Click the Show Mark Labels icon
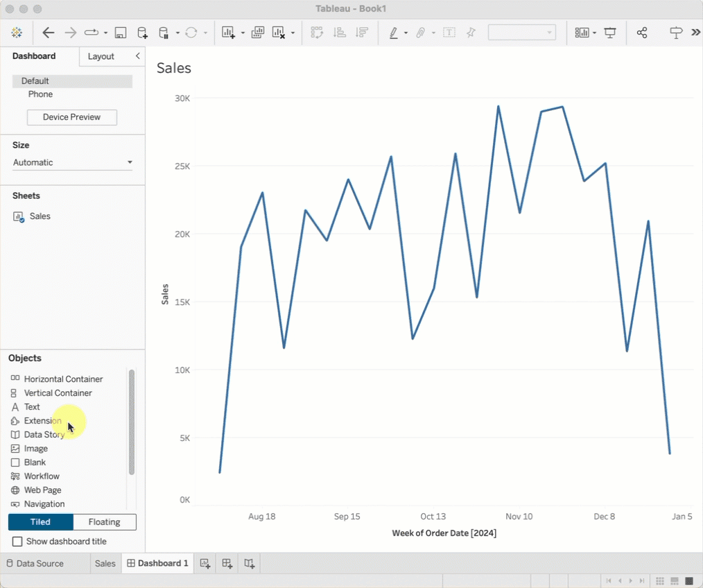This screenshot has width=703, height=588. pyautogui.click(x=449, y=33)
